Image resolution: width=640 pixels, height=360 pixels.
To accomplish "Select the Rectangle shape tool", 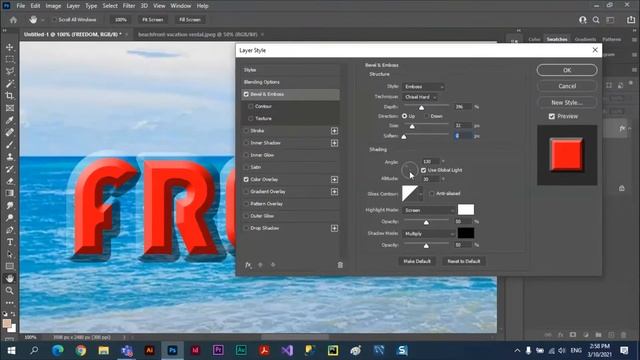I will tap(9, 267).
